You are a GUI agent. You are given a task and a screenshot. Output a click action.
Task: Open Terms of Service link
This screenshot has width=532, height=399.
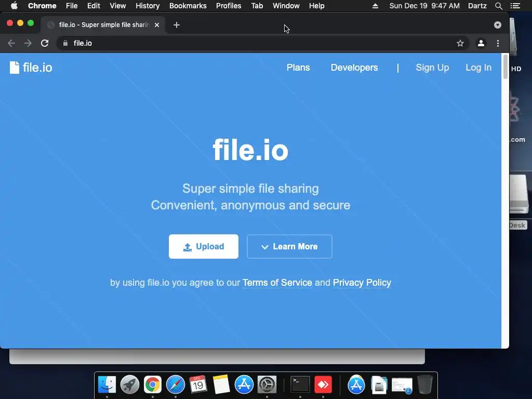[277, 283]
